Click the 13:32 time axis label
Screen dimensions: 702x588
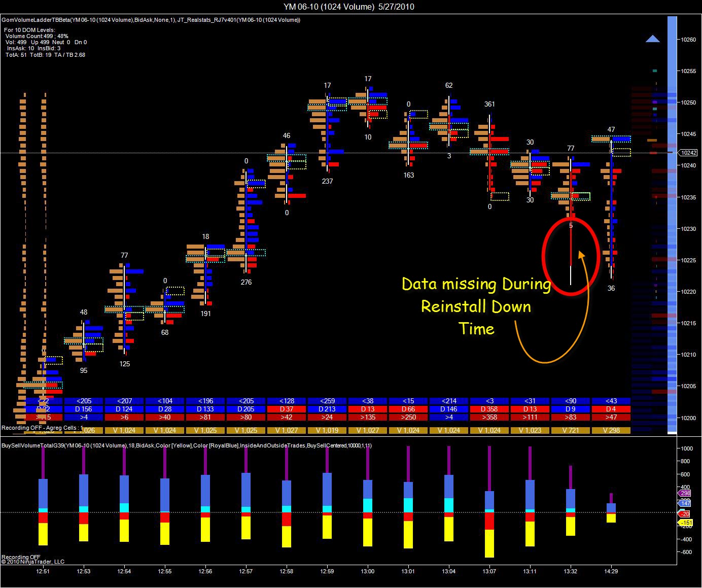571,571
